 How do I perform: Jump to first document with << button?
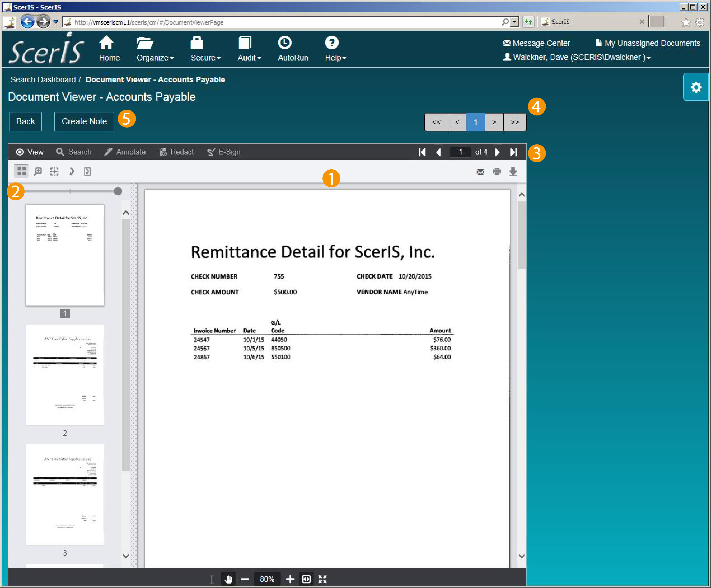tap(436, 122)
